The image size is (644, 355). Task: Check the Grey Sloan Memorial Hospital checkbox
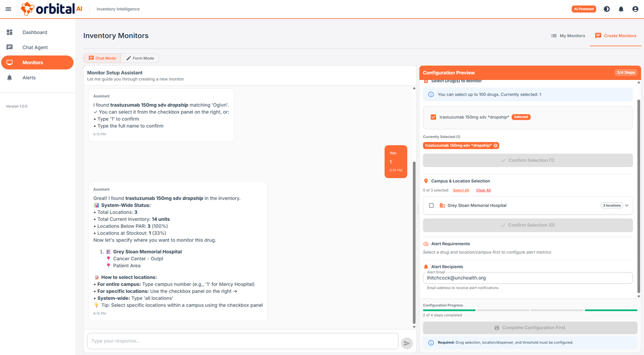click(x=431, y=206)
